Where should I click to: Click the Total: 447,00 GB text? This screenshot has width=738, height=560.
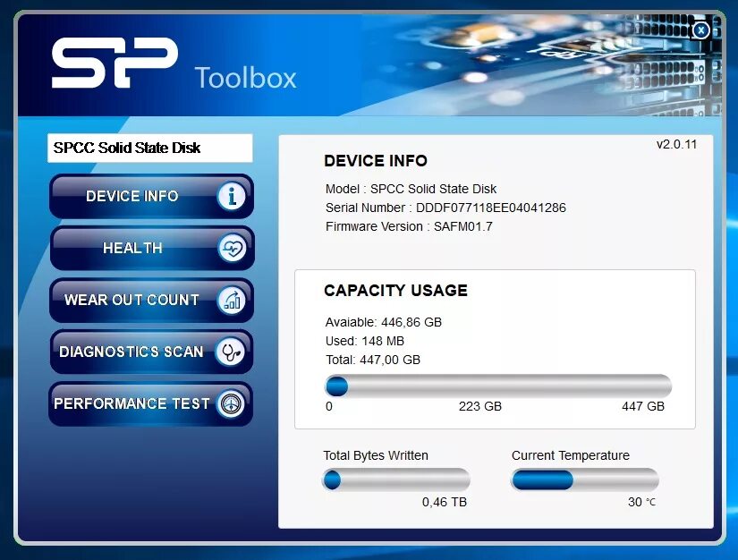tap(373, 360)
